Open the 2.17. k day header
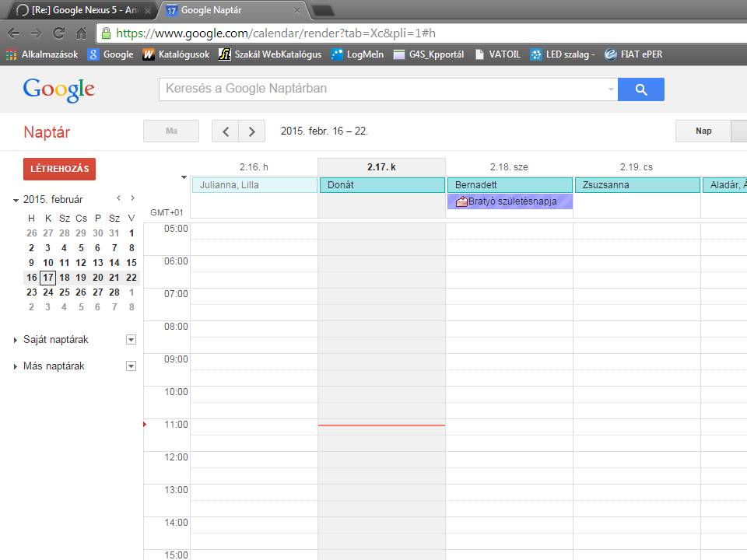 [381, 167]
